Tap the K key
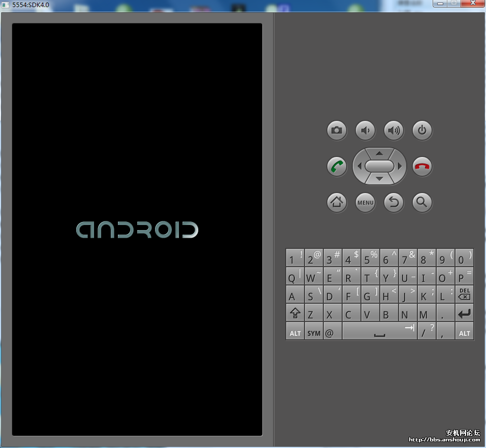 (427, 294)
